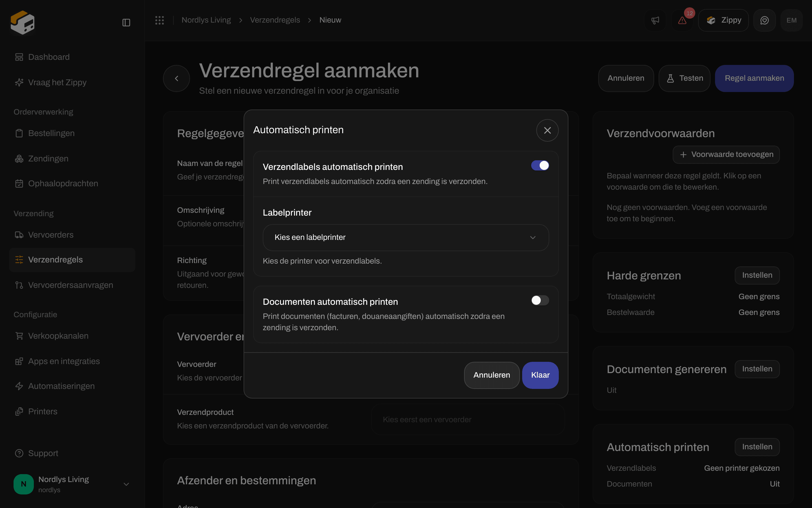Click Instellen for Automatisch printen card
Viewport: 812px width, 508px height.
click(757, 447)
